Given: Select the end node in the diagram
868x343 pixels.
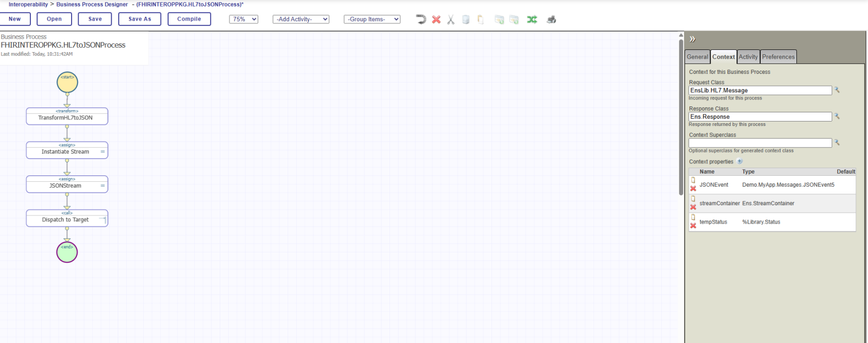Looking at the screenshot, I should pyautogui.click(x=67, y=252).
